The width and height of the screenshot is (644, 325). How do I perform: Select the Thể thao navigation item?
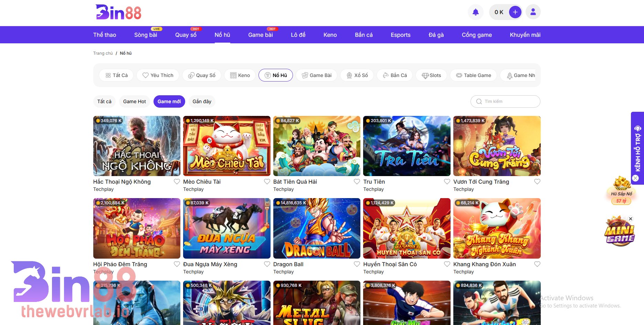click(x=104, y=35)
